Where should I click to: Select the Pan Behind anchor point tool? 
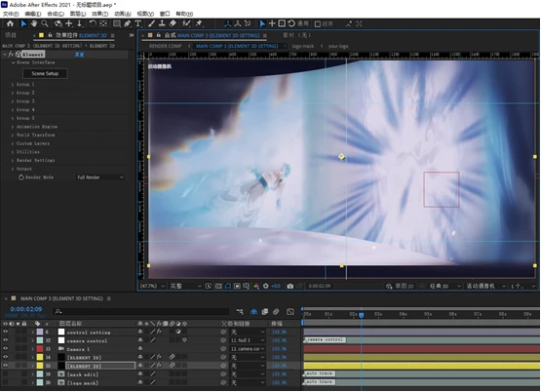[x=103, y=23]
